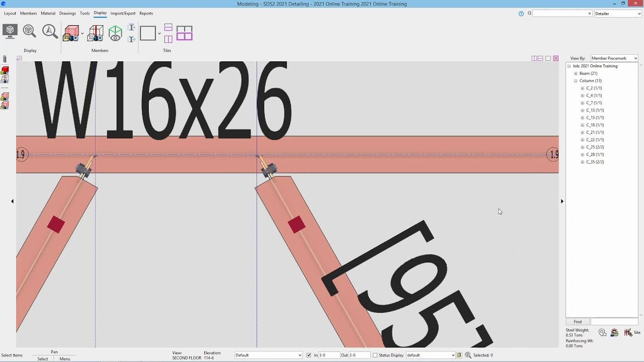The width and height of the screenshot is (644, 362).
Task: Open the Detailer role dropdown
Action: tap(618, 14)
